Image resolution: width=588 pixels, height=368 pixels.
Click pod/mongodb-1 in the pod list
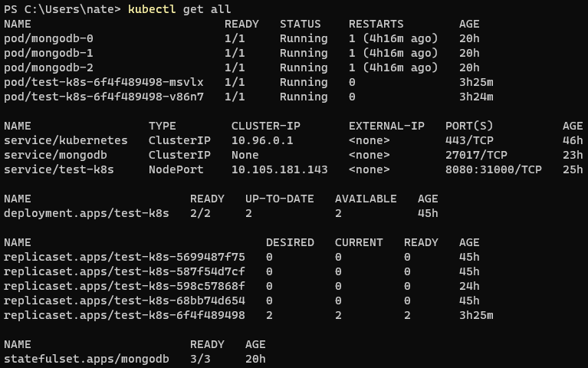point(48,53)
